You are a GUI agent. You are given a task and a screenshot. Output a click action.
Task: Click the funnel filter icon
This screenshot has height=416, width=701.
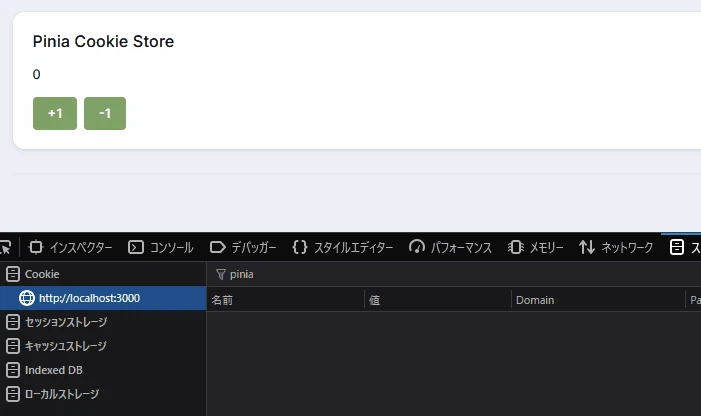pyautogui.click(x=220, y=274)
